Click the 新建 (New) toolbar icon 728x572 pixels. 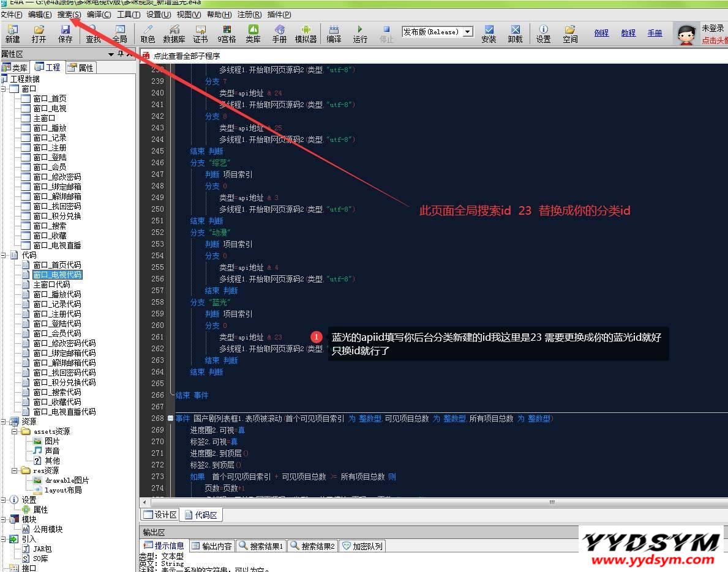(x=12, y=34)
